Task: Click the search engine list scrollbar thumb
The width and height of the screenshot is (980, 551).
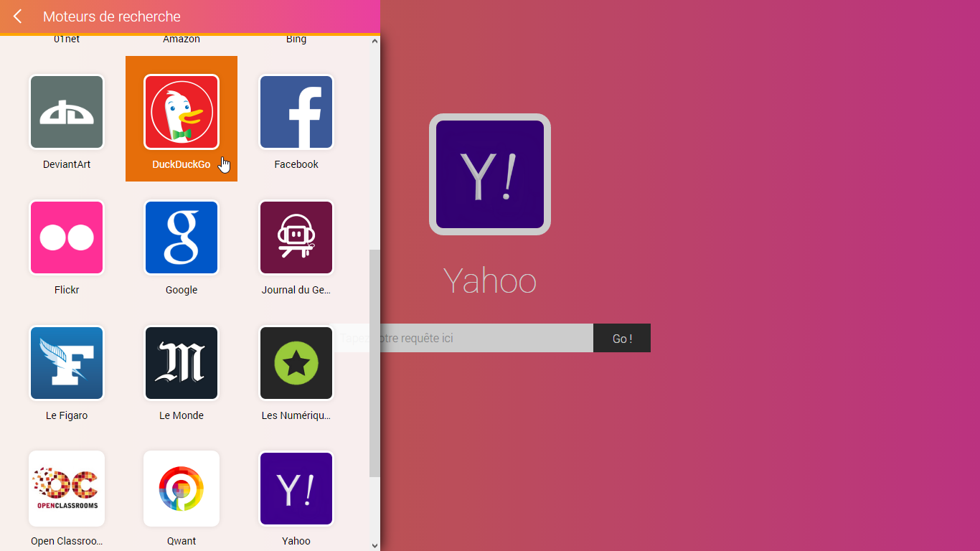Action: tap(374, 362)
